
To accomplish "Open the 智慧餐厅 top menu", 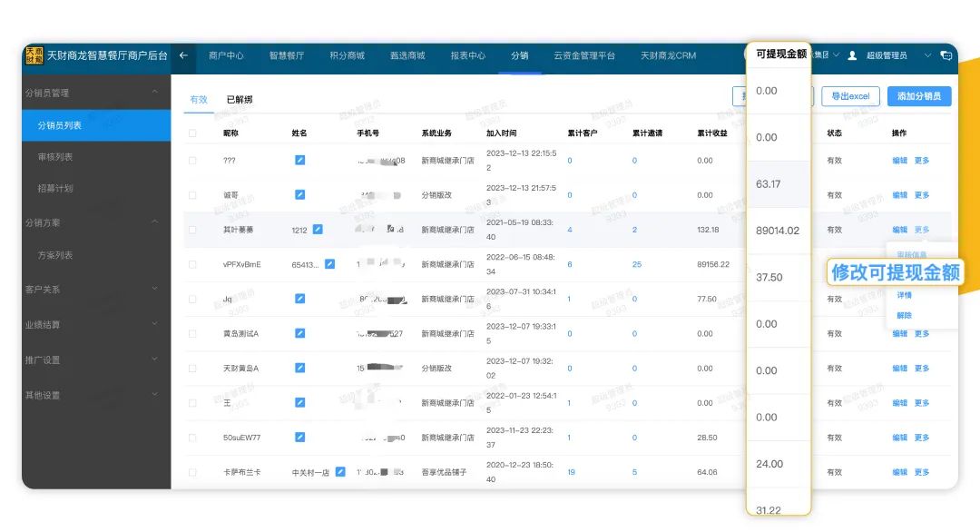I will [x=286, y=55].
